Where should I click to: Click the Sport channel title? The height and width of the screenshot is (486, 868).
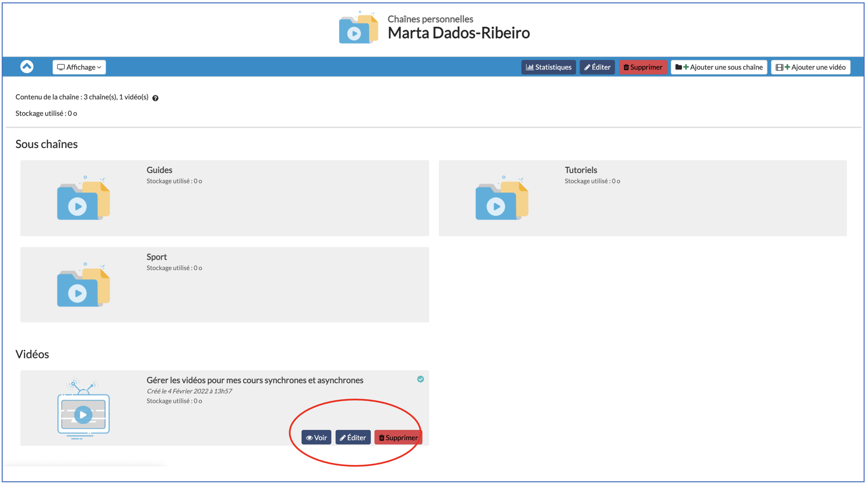(x=156, y=257)
